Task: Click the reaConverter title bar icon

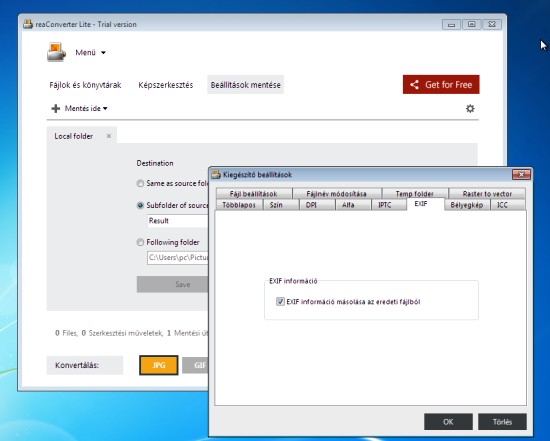Action: (x=28, y=24)
